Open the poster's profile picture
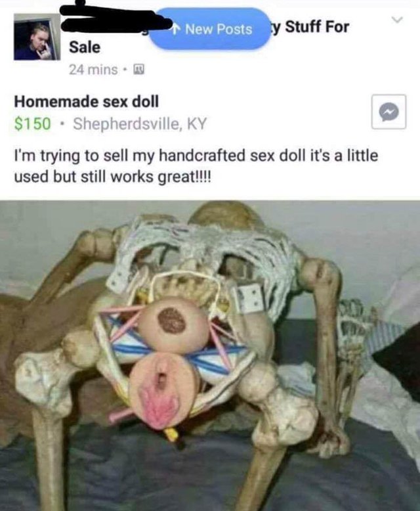Screen dimensions: 420x511 pos(37,37)
